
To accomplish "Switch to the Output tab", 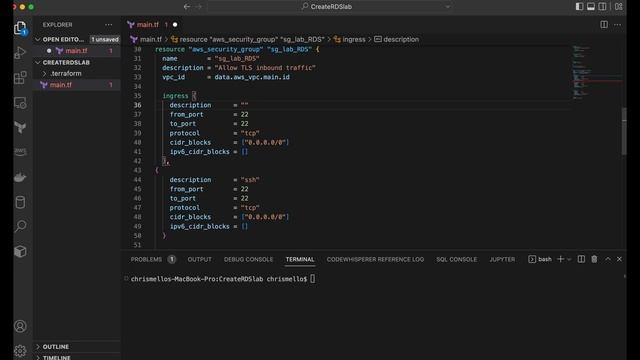I will (200, 260).
